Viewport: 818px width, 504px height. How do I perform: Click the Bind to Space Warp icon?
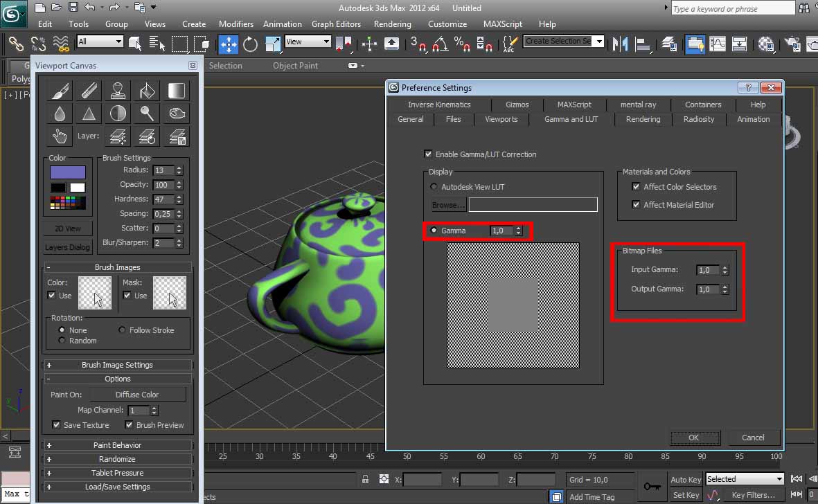pos(61,44)
